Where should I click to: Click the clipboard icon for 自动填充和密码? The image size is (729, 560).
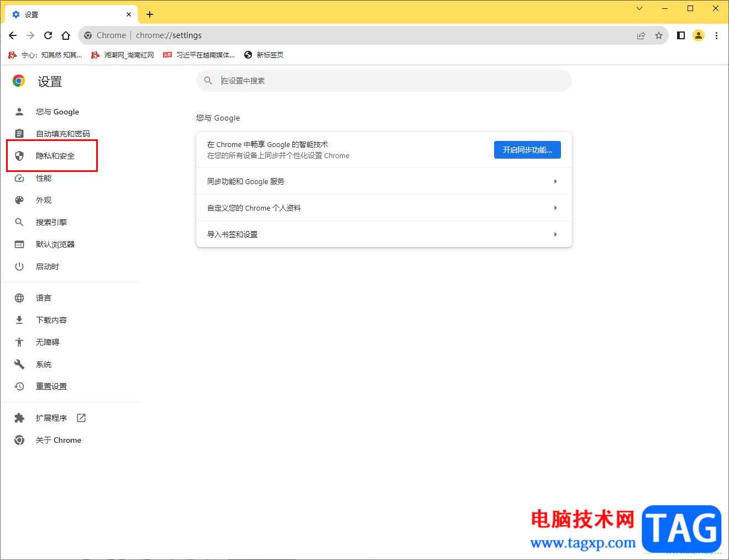pos(19,134)
